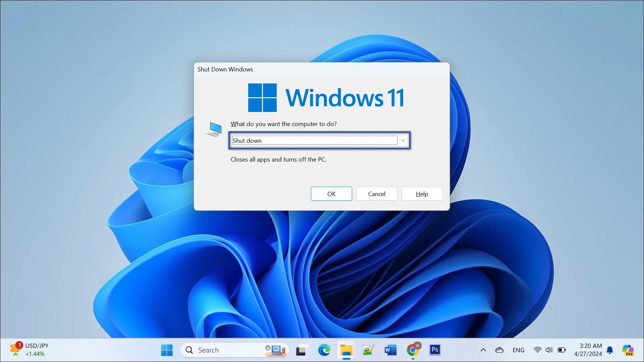644x362 pixels.
Task: Click the Shut down combo box field
Action: (x=314, y=140)
